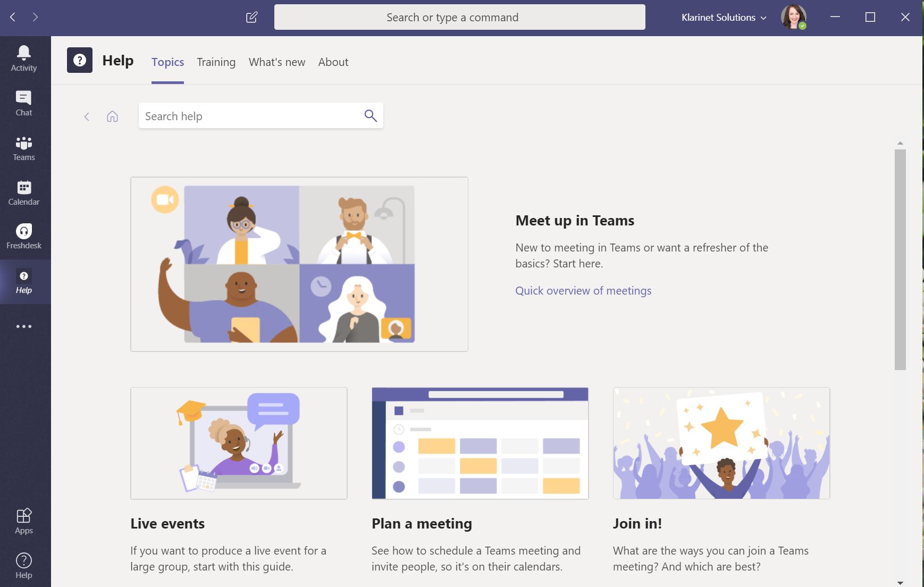Switch to the What's new tab
This screenshot has height=587, width=924.
277,62
